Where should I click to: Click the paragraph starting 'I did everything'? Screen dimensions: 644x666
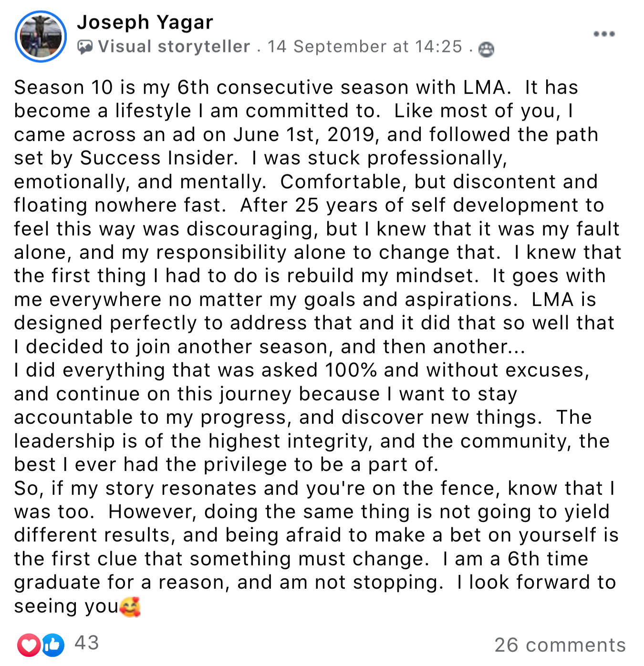point(312,417)
